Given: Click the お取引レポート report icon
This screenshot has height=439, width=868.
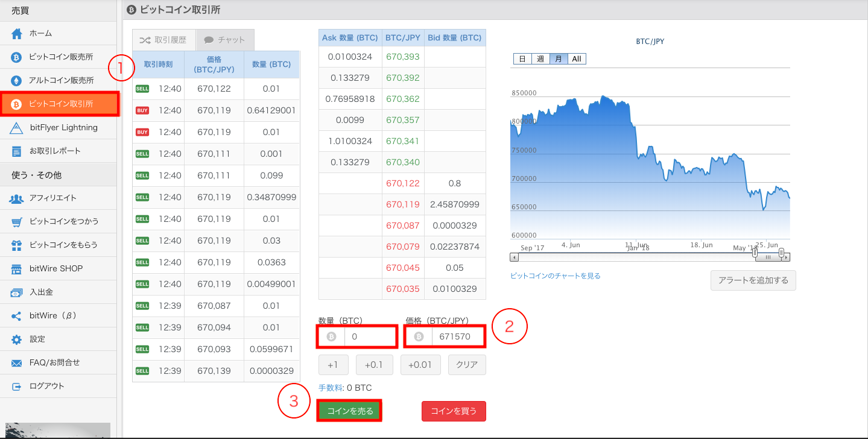Looking at the screenshot, I should click(x=17, y=151).
